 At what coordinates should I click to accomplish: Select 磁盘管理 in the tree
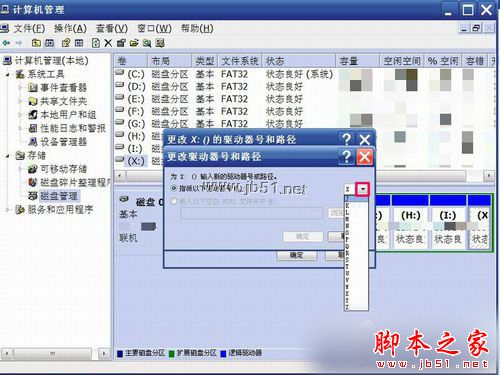pos(59,196)
